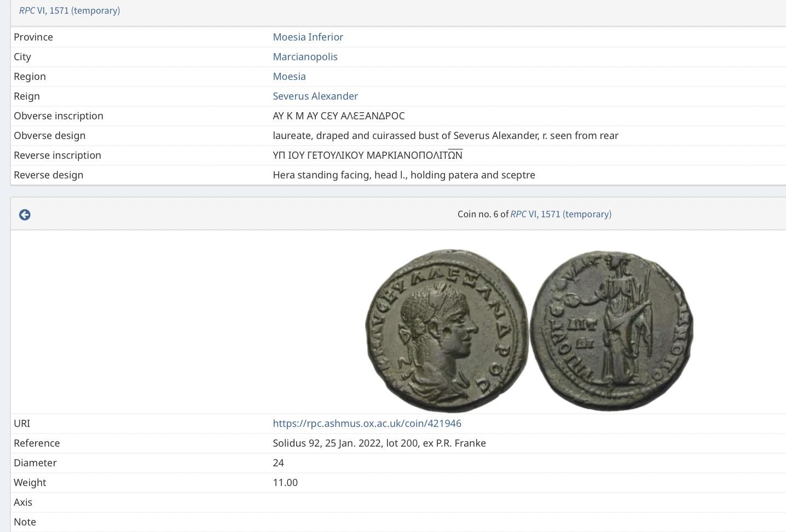Click the 'URI' row label

point(22,423)
